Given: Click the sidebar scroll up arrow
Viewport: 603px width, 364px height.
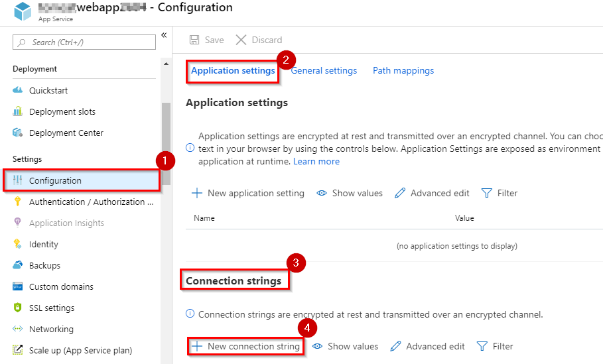Looking at the screenshot, I should point(166,64).
